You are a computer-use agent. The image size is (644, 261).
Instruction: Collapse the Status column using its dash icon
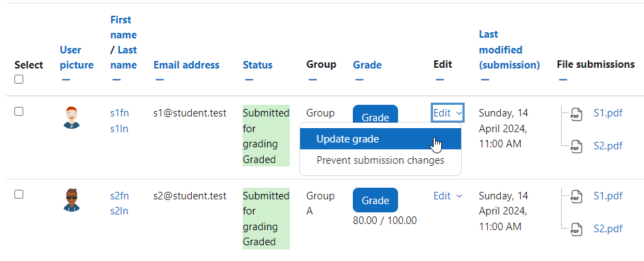249,79
